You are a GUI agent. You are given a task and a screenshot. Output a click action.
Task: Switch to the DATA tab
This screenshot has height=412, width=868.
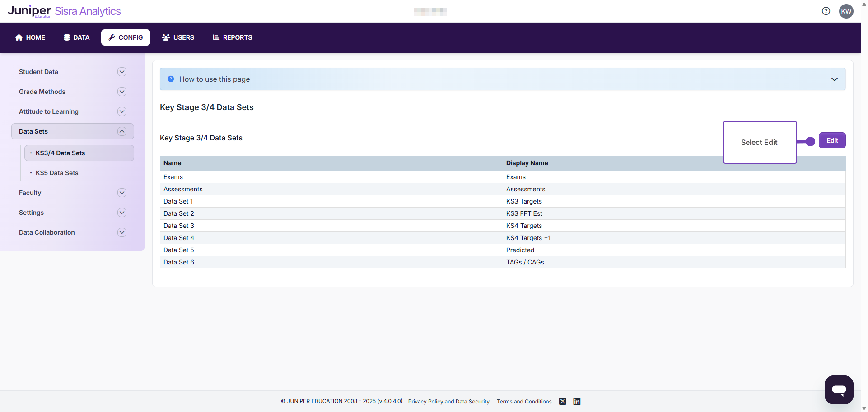pos(76,37)
